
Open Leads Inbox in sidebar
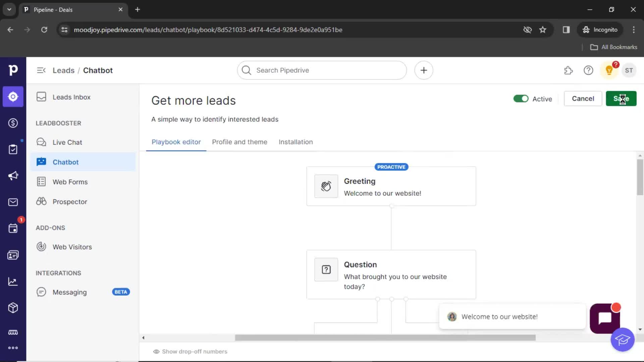(83, 97)
